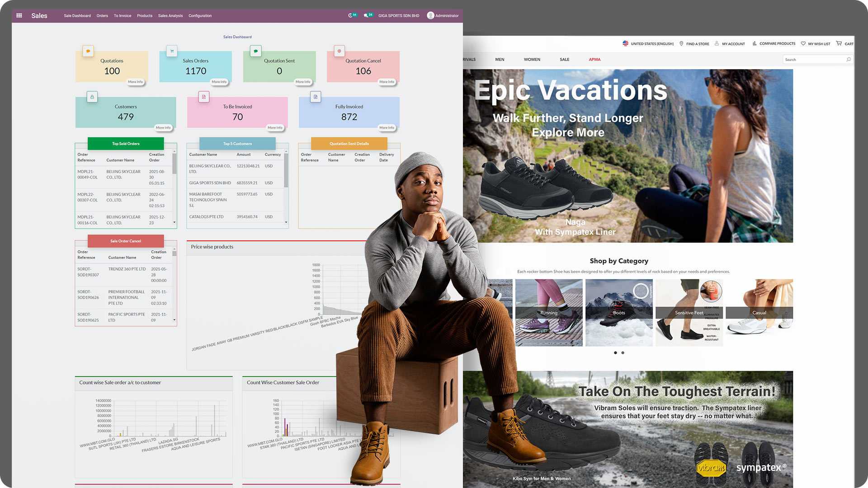
Task: Click the Search input field
Action: [814, 59]
